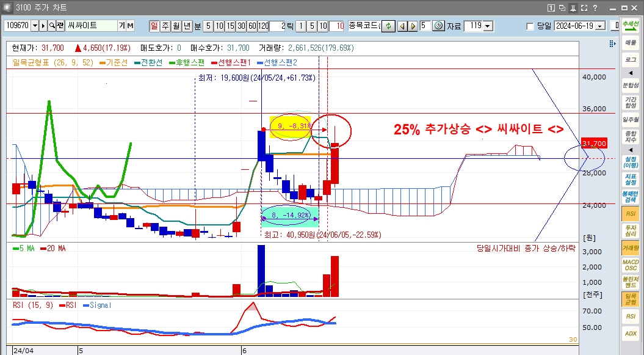Toggle the lower unhighlighted RSI button

631,317
